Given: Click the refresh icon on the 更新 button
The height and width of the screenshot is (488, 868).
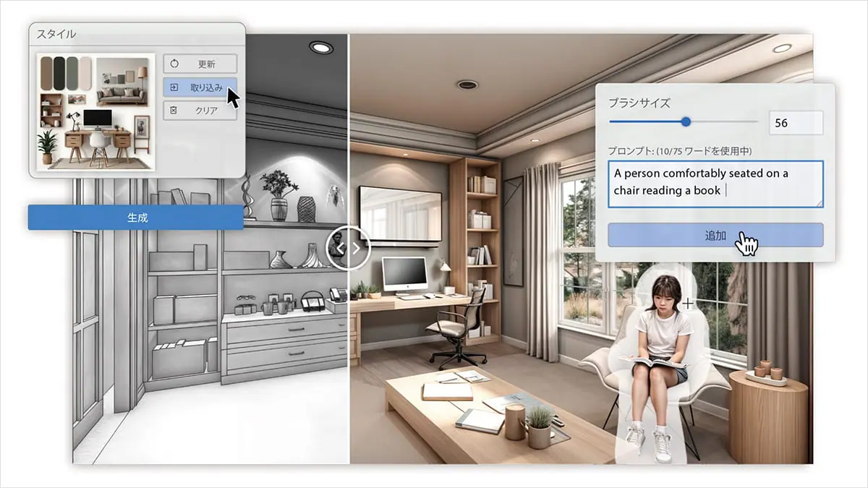Looking at the screenshot, I should (174, 64).
